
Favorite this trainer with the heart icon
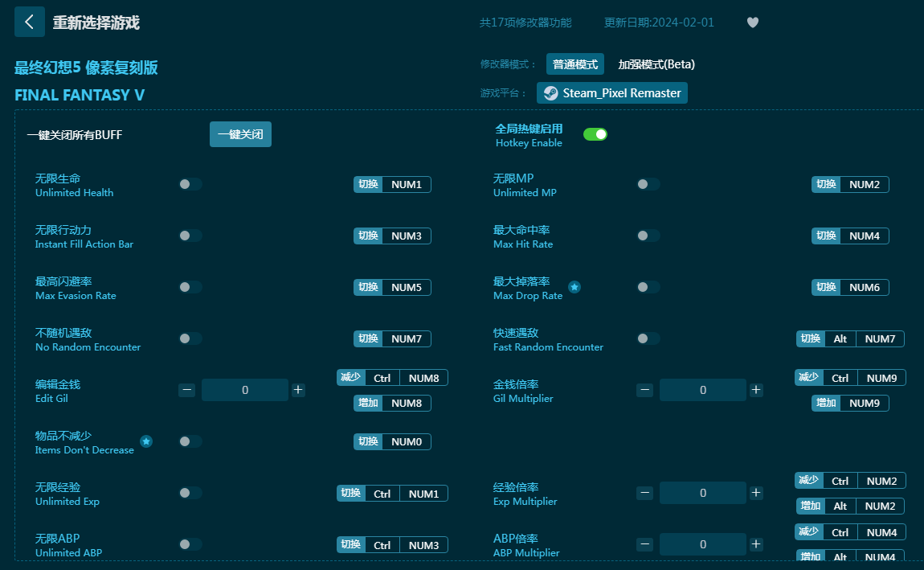(753, 23)
